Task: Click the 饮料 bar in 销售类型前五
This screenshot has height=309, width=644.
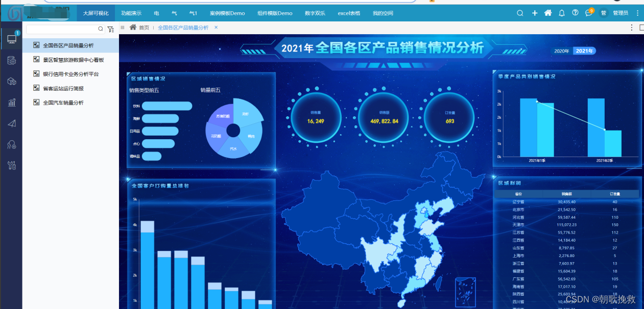Action: [x=167, y=106]
